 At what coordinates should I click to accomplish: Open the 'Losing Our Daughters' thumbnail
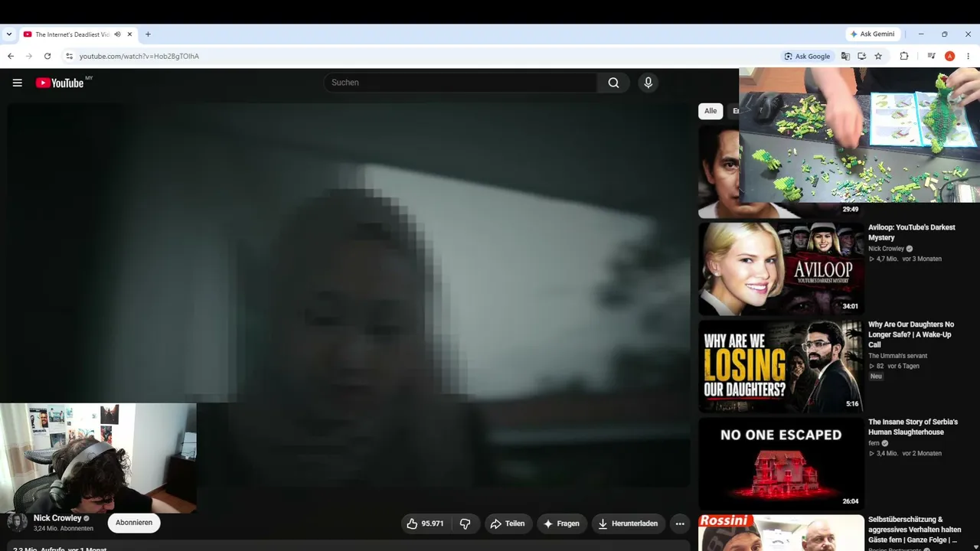coord(781,366)
